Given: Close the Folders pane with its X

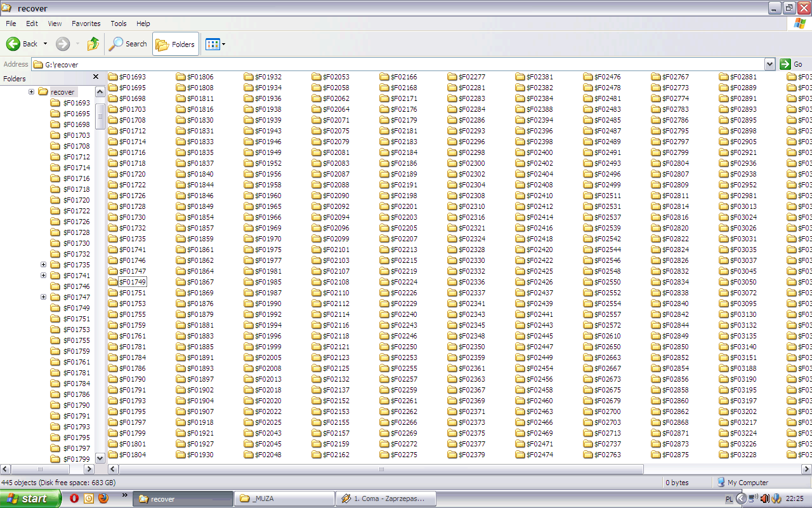Looking at the screenshot, I should point(96,77).
